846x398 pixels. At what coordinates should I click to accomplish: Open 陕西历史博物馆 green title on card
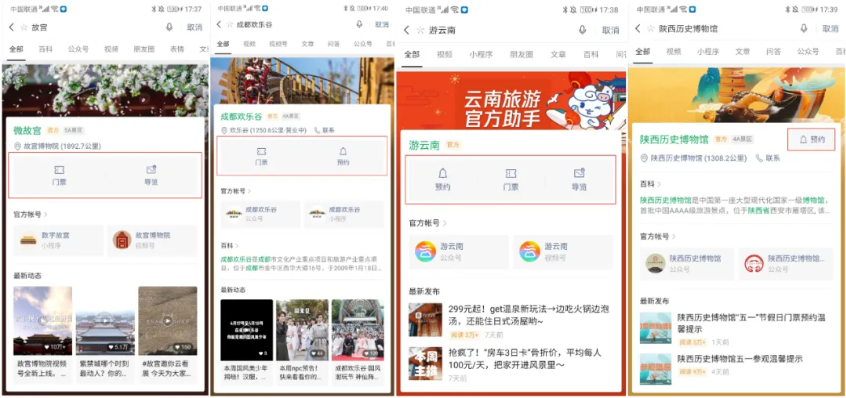[674, 139]
